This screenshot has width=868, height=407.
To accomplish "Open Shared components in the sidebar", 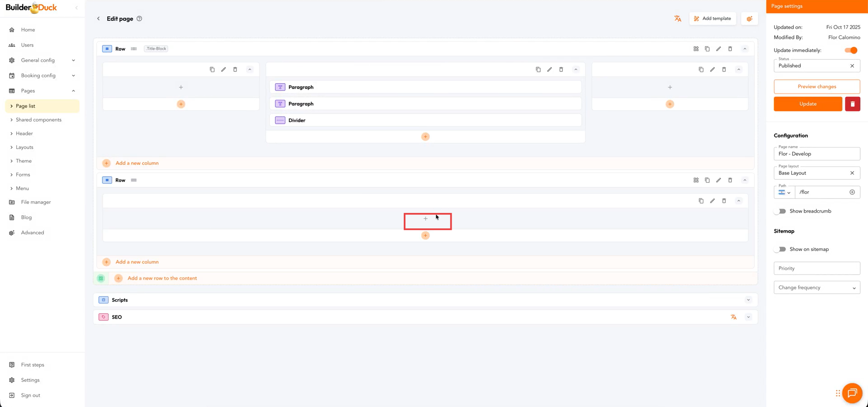I will [x=38, y=120].
